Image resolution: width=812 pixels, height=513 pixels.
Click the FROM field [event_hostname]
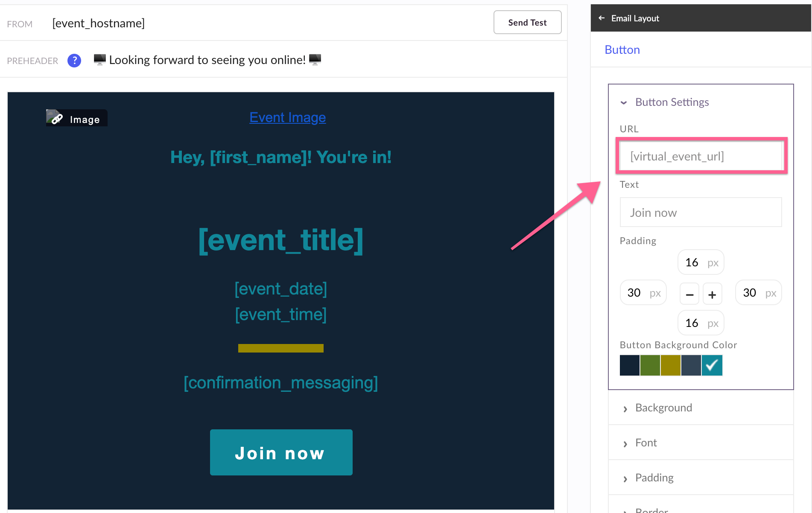point(98,23)
